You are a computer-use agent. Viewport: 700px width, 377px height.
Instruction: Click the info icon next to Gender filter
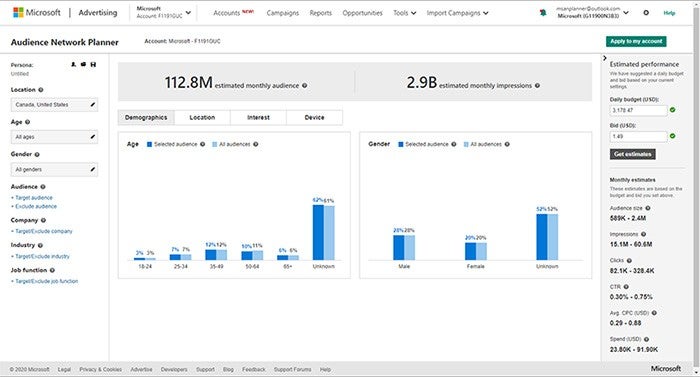point(37,155)
